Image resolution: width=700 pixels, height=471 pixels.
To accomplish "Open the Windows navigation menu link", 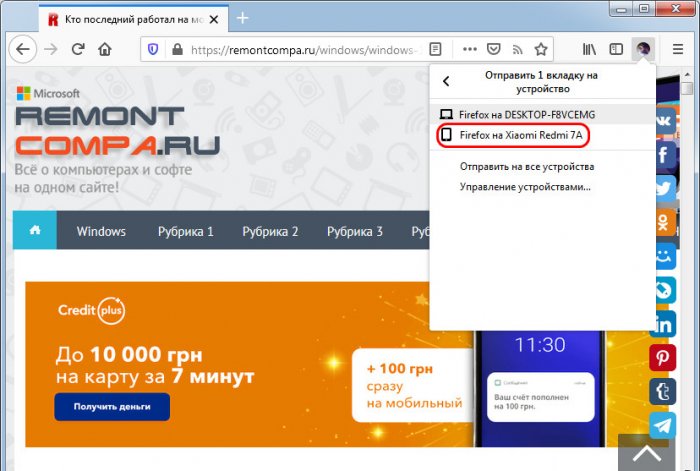I will pyautogui.click(x=101, y=231).
